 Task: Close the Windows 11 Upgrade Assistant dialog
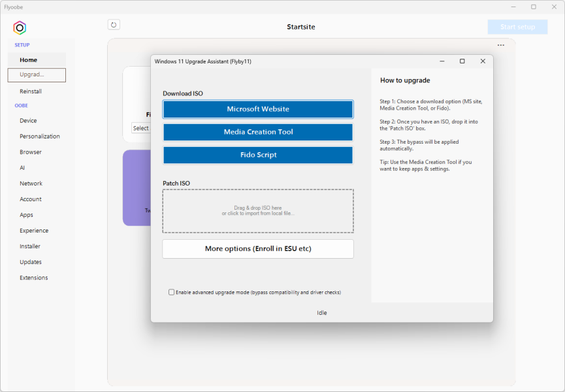pos(483,61)
